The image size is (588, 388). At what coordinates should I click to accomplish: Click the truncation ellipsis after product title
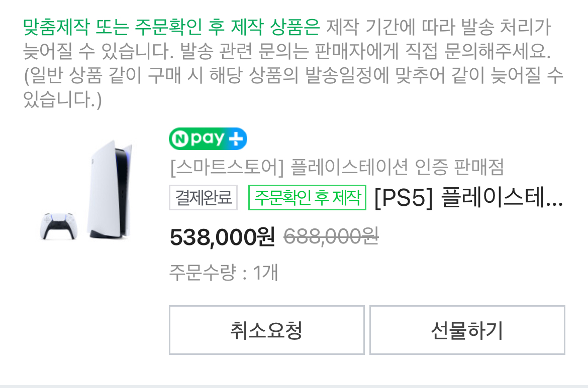[554, 203]
